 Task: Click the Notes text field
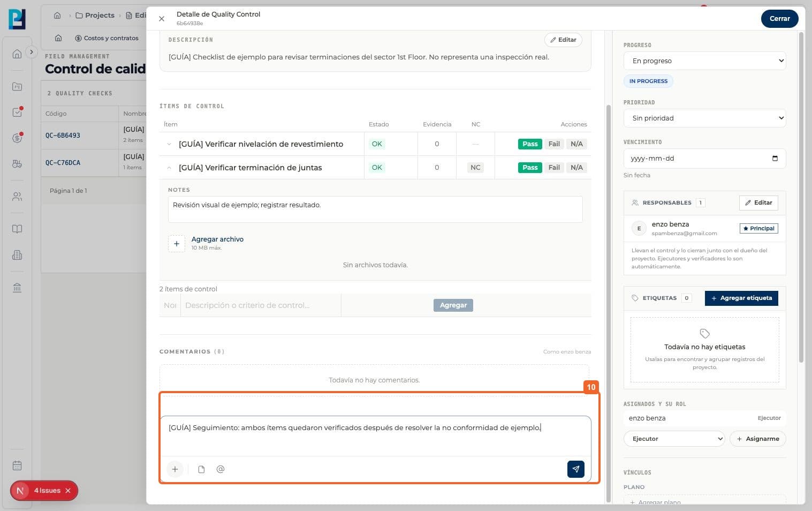(375, 209)
